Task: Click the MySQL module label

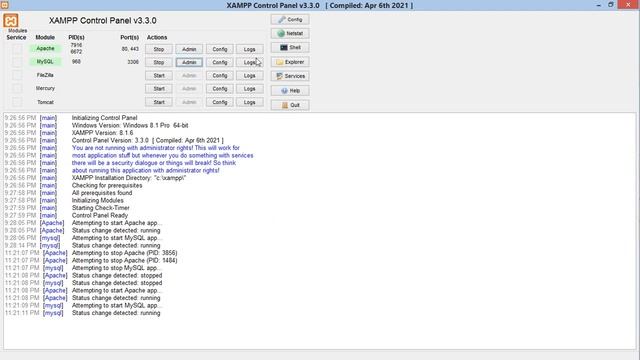Action: click(45, 62)
